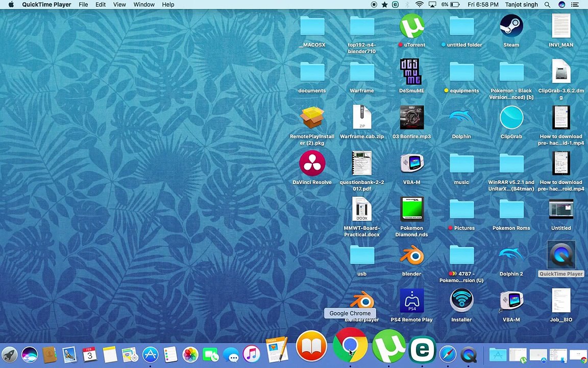Open iTunes from the Dock
The image size is (588, 368).
pyautogui.click(x=251, y=354)
